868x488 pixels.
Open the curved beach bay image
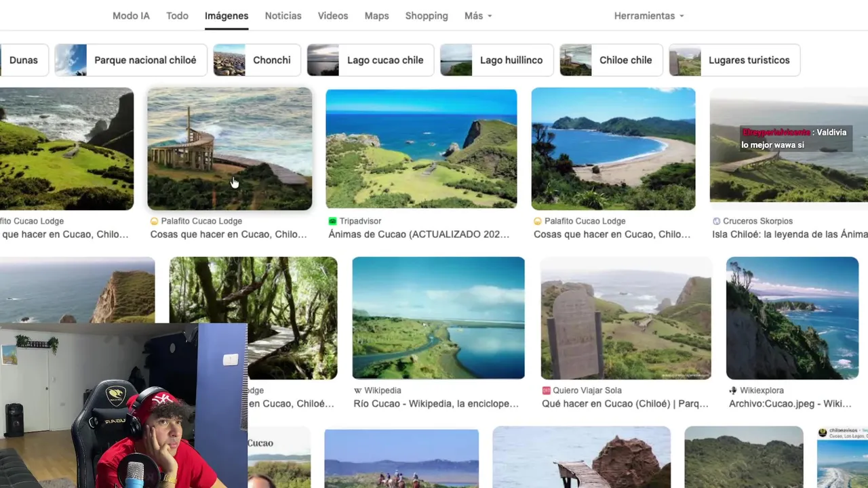click(x=613, y=148)
